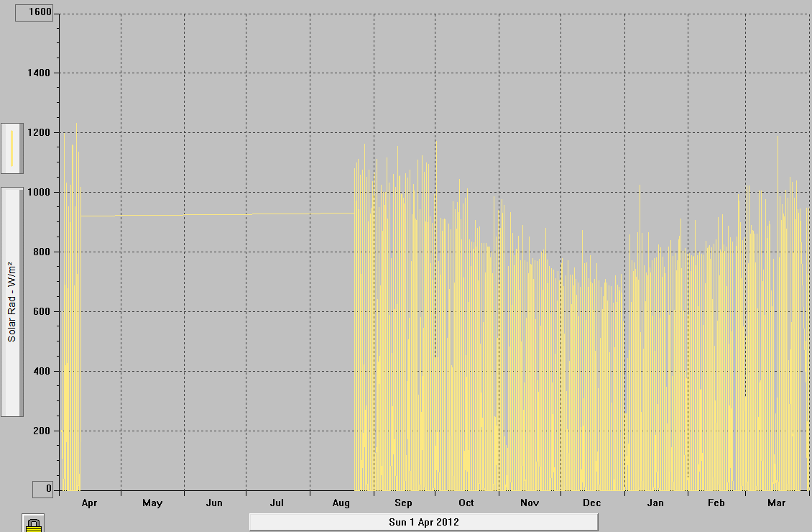The width and height of the screenshot is (812, 532).
Task: Click the Jun month label on axis
Action: coord(214,503)
